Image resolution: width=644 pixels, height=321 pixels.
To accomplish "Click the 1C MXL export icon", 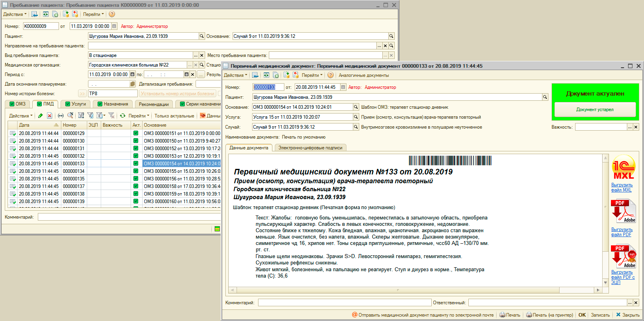I will [623, 167].
